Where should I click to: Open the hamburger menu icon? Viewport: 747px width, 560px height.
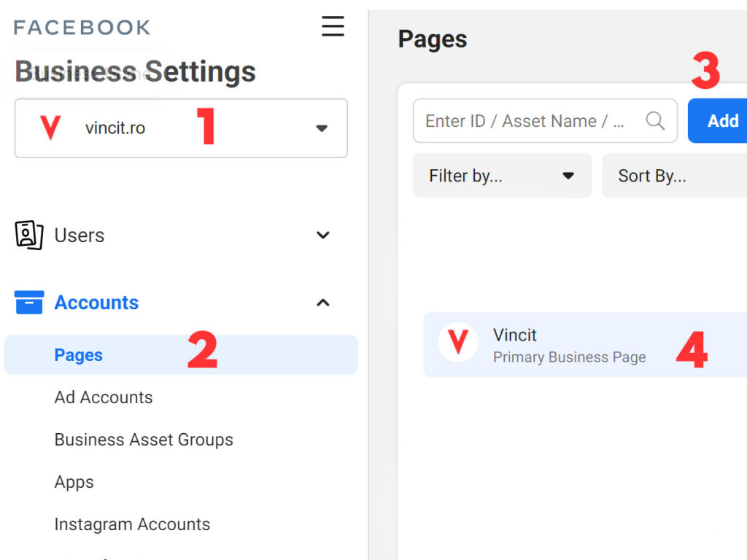[x=333, y=26]
